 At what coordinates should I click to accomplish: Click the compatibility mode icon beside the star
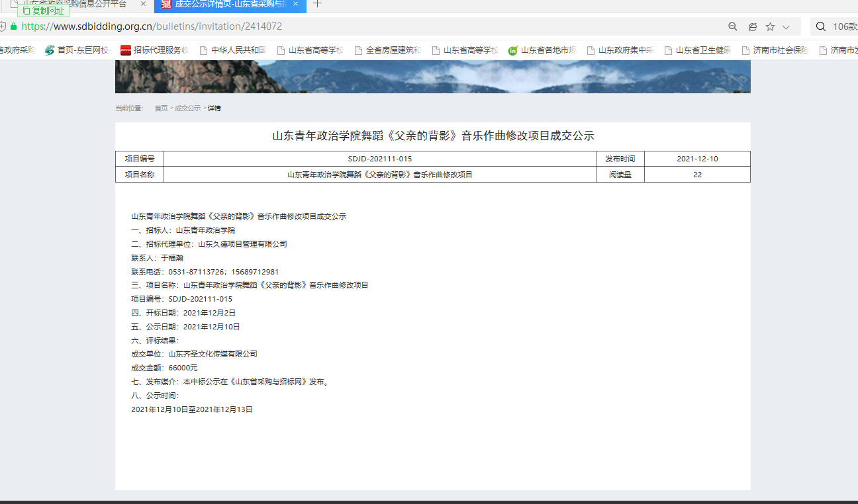pyautogui.click(x=752, y=27)
